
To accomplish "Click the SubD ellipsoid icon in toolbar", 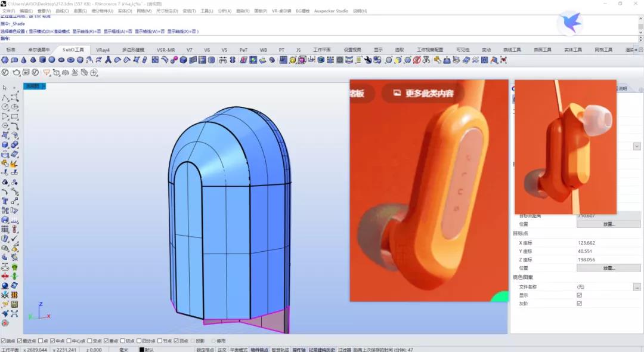I will pyautogui.click(x=61, y=60).
